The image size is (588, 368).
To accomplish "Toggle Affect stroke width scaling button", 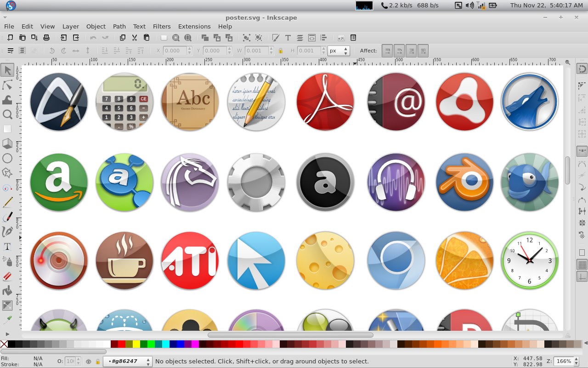I will 388,51.
